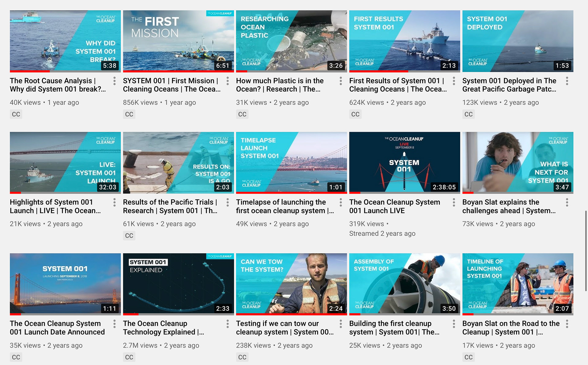Image resolution: width=588 pixels, height=365 pixels.
Task: Click CC badge under System 001 Deployed video
Action: coord(469,114)
